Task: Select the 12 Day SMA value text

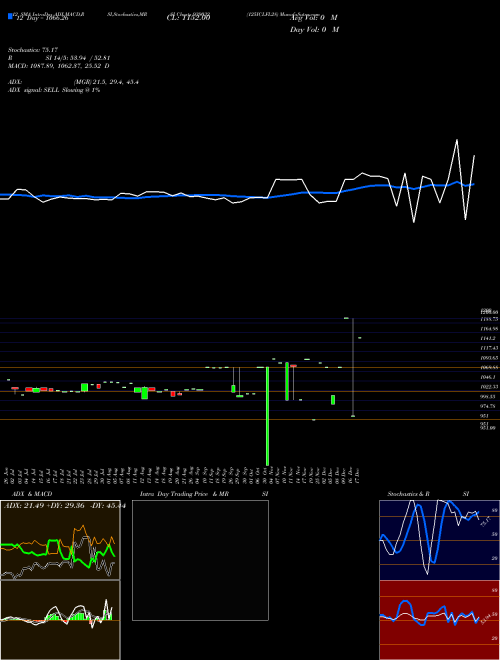Action: coord(42,18)
